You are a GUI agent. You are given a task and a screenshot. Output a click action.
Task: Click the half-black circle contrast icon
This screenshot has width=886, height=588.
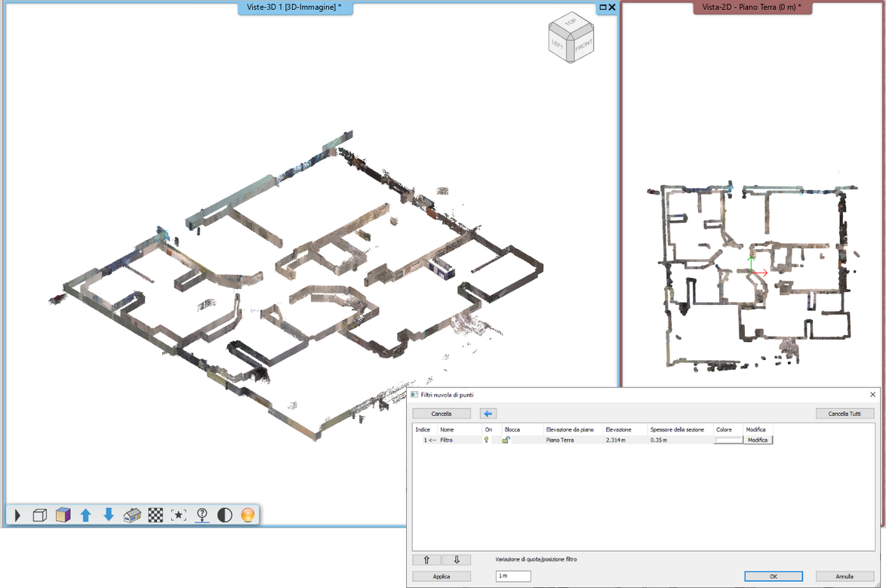tap(225, 515)
